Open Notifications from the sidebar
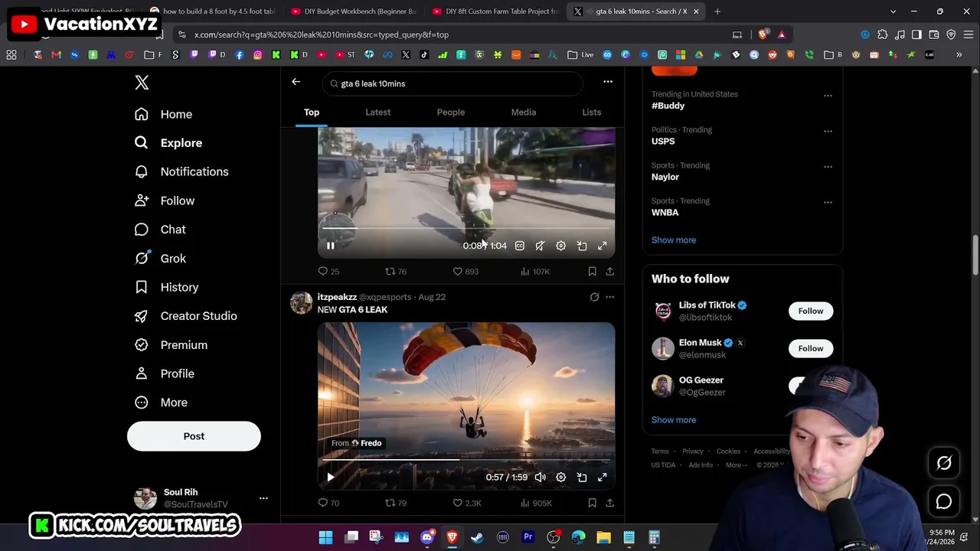This screenshot has width=980, height=551. (x=181, y=171)
